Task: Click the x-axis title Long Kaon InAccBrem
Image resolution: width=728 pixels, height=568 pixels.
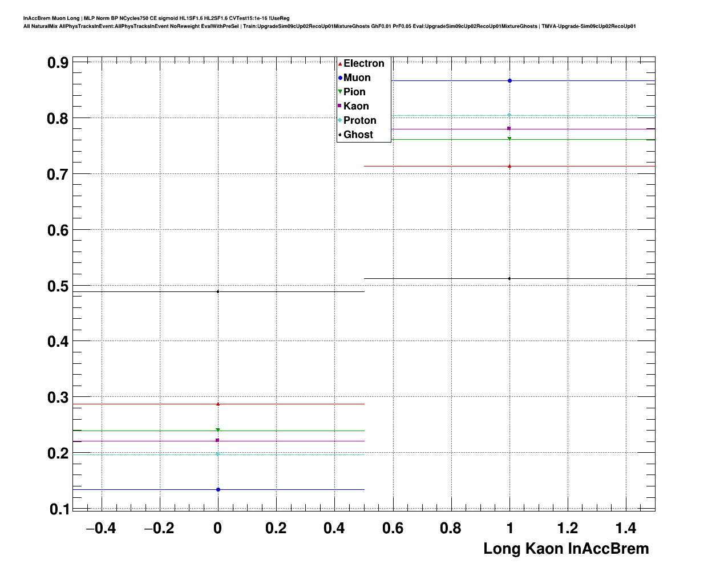Action: (566, 549)
